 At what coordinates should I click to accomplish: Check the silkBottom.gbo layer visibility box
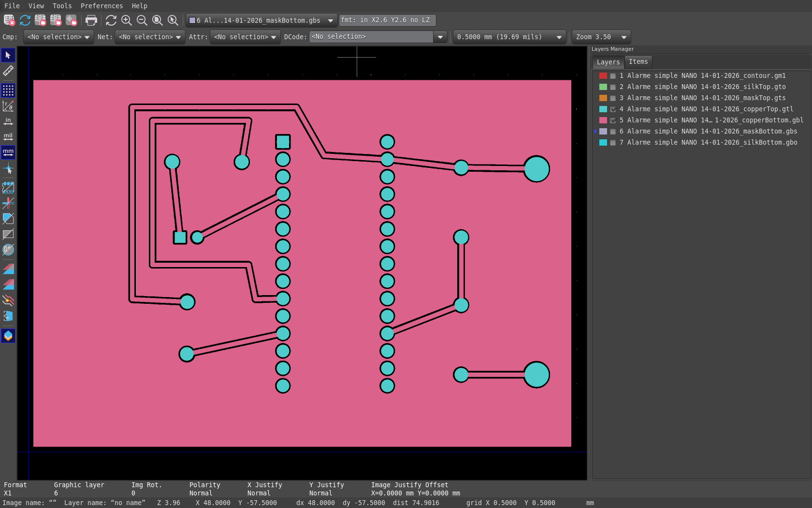613,143
